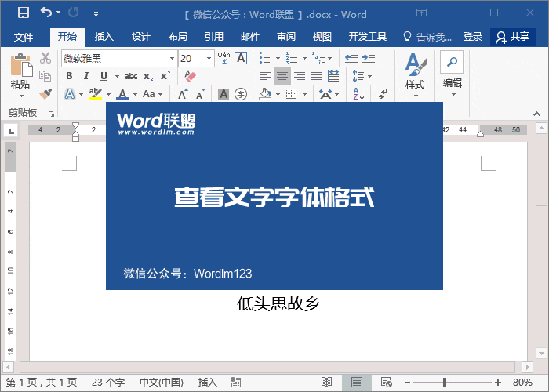Open the borders dropdown

pyautogui.click(x=304, y=94)
